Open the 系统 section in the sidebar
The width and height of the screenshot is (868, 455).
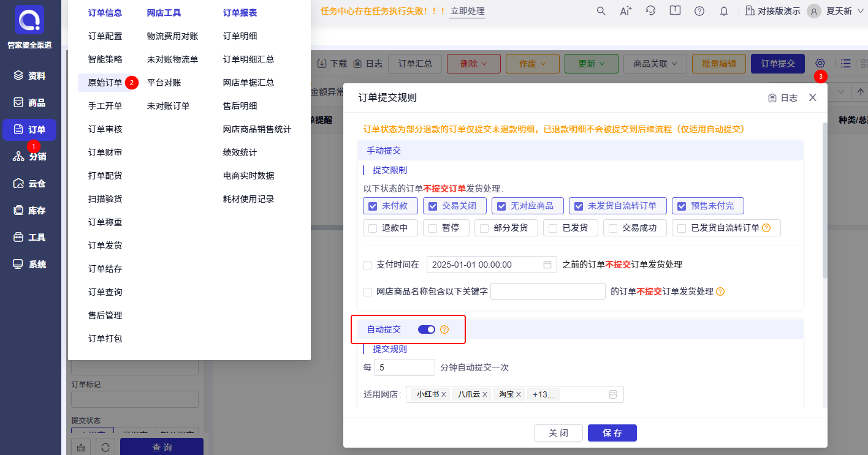coord(29,265)
